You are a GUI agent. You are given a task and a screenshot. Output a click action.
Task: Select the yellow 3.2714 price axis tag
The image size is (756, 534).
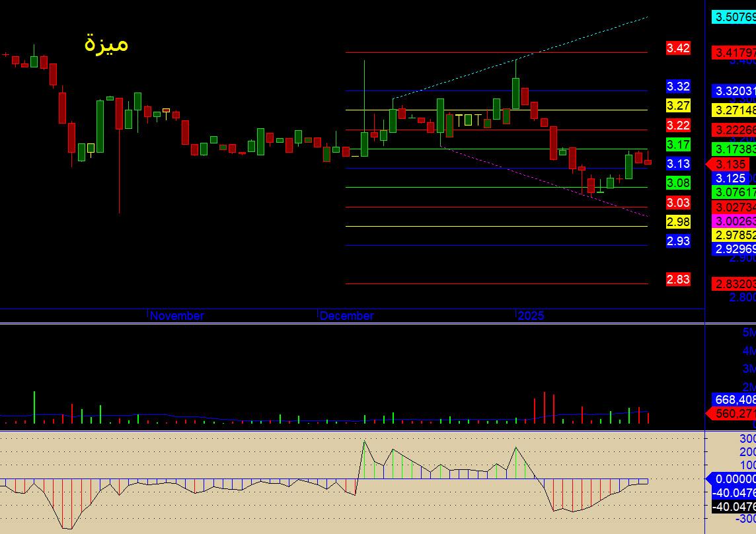(x=734, y=110)
